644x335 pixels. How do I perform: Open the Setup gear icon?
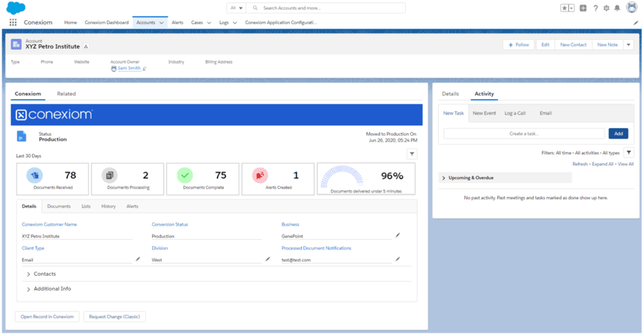pos(607,8)
